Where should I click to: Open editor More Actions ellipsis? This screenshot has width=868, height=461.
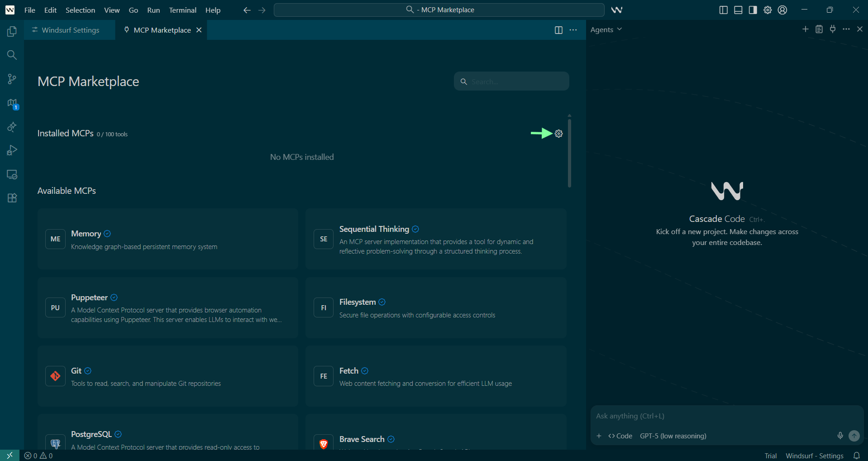[573, 30]
